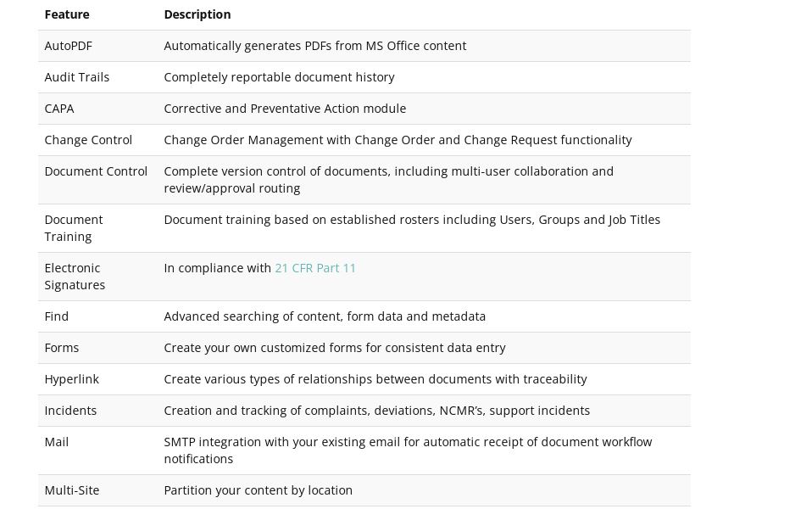
Task: Click the AutoPDF description about generating PDFs
Action: tap(314, 46)
